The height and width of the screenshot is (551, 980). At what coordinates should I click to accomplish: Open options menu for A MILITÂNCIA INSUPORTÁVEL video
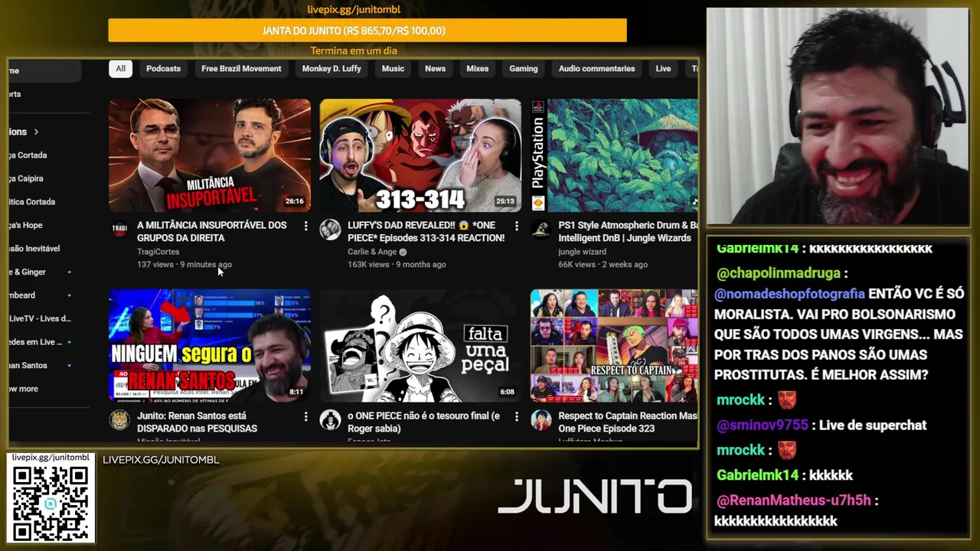click(x=305, y=226)
